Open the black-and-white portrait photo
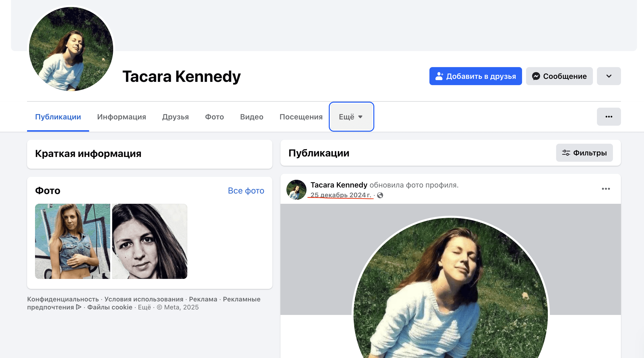The width and height of the screenshot is (644, 358). coord(150,241)
